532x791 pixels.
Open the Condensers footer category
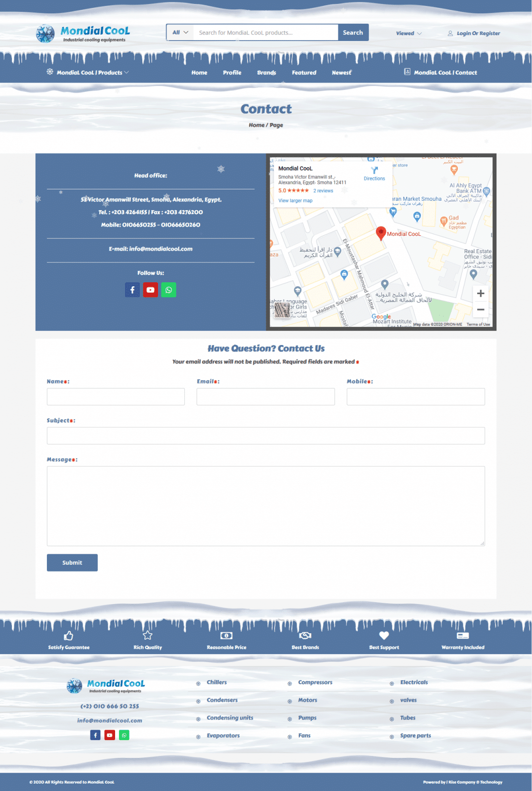point(222,700)
